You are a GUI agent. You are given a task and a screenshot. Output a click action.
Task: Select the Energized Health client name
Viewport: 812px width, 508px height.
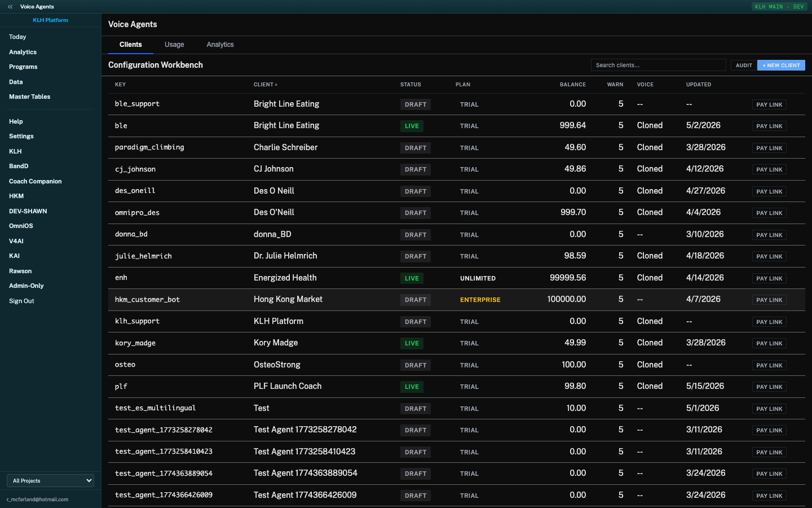click(x=285, y=278)
